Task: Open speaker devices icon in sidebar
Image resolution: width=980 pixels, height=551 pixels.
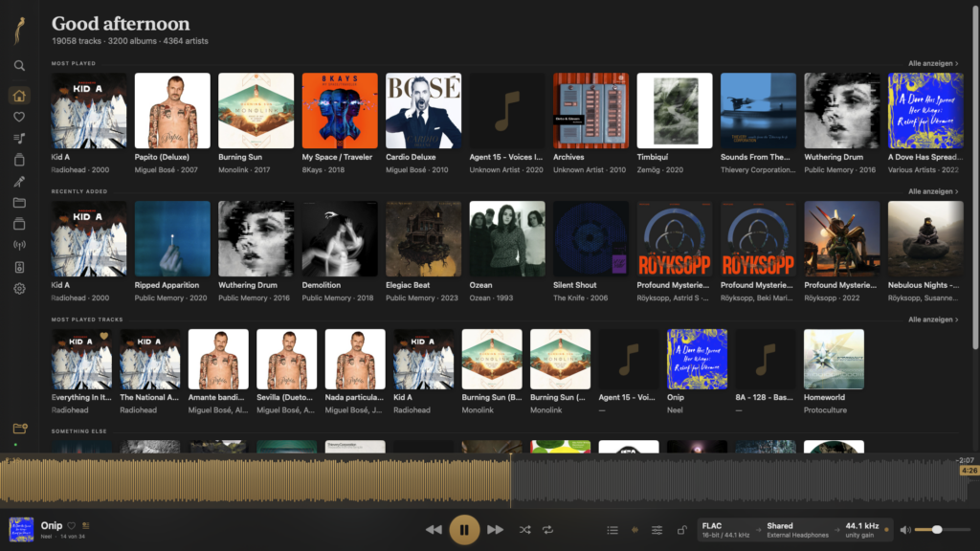Action: point(19,268)
